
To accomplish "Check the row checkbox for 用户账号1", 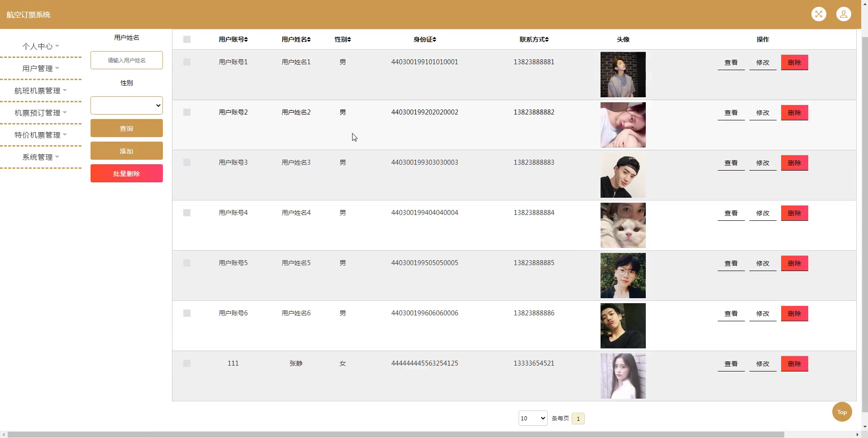I will point(187,62).
